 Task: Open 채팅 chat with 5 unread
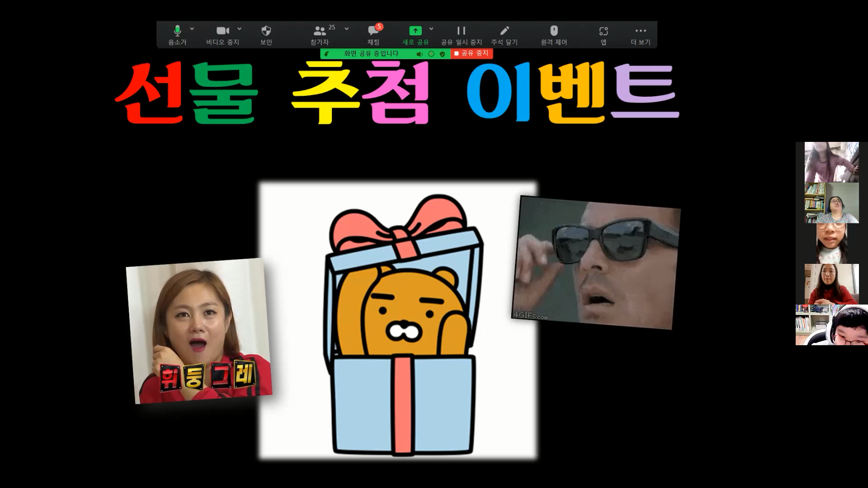[374, 35]
